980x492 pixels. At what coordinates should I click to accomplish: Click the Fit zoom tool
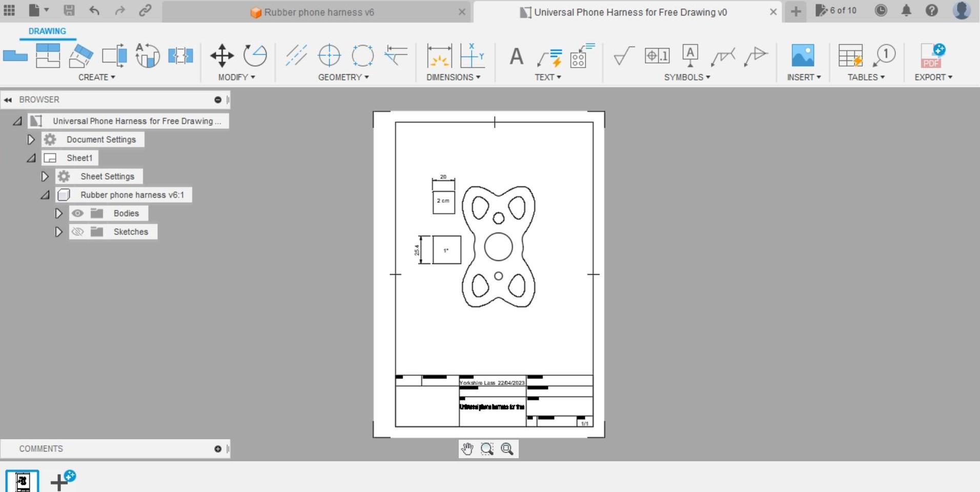point(507,449)
